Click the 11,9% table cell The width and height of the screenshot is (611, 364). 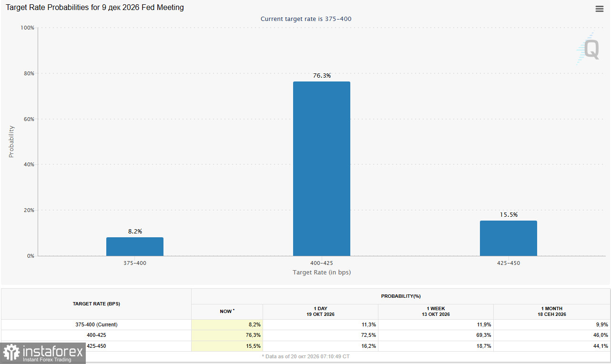tap(436, 324)
